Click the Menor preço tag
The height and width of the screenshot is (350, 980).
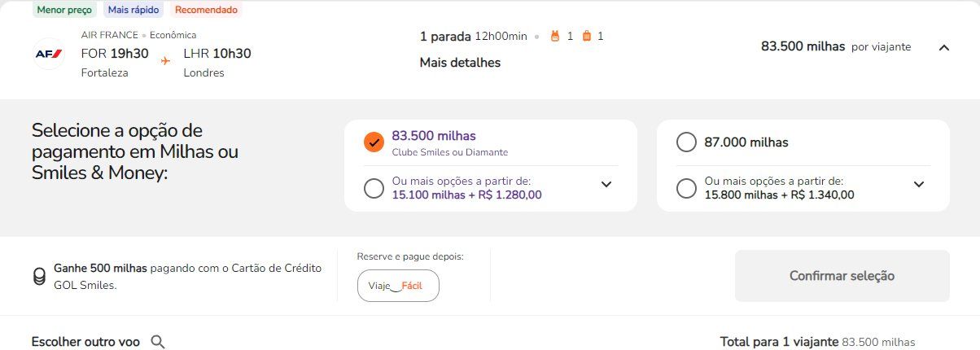(65, 11)
